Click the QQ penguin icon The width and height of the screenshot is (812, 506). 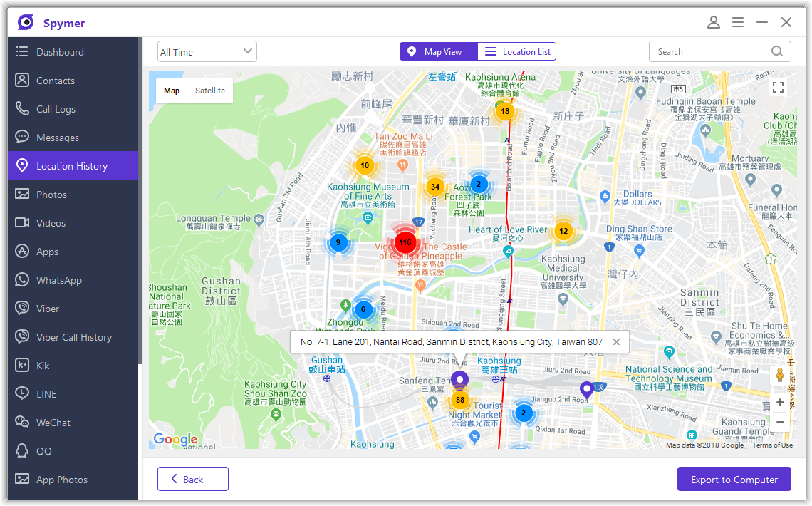pos(22,450)
